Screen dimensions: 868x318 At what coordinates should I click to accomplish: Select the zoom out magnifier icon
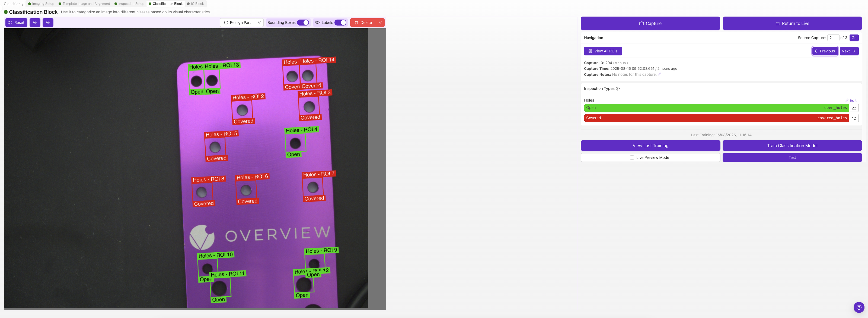coord(35,22)
